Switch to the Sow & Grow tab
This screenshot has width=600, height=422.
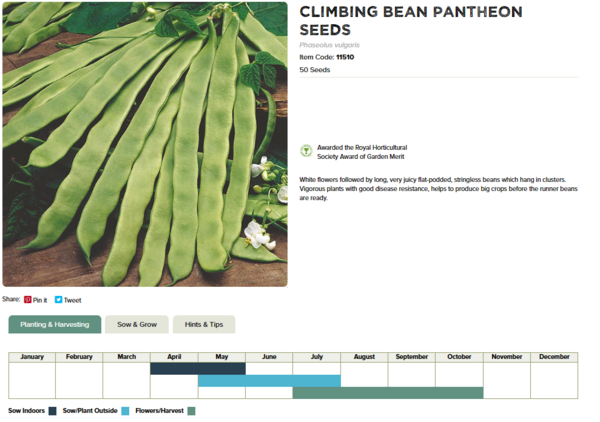pos(137,324)
